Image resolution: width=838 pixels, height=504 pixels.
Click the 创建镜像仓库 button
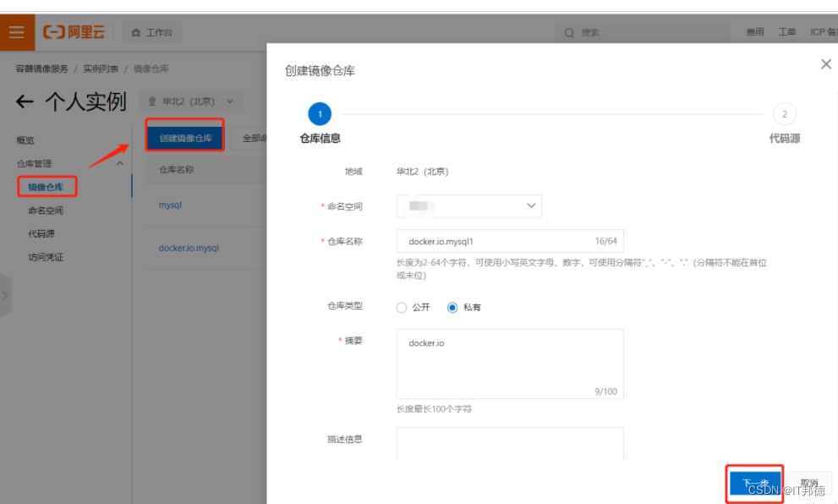185,138
